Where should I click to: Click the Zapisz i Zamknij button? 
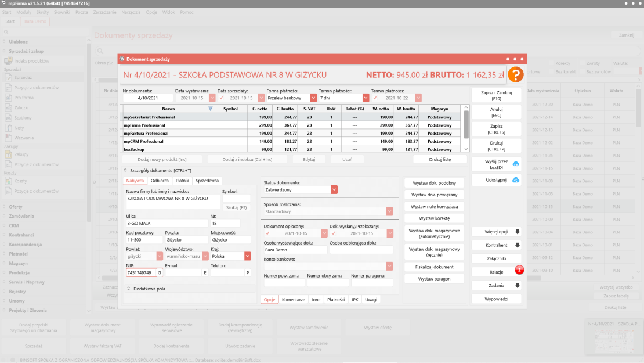pos(496,96)
